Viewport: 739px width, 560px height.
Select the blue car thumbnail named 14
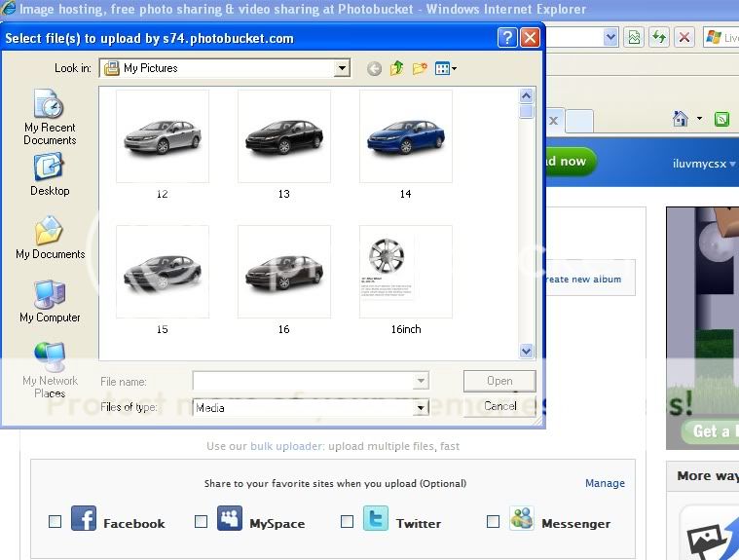coord(405,138)
